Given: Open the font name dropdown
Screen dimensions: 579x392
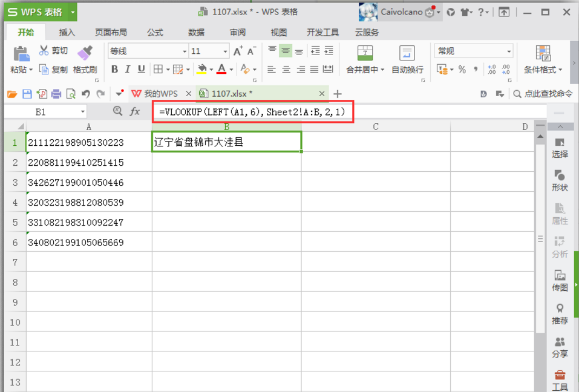Looking at the screenshot, I should [185, 51].
